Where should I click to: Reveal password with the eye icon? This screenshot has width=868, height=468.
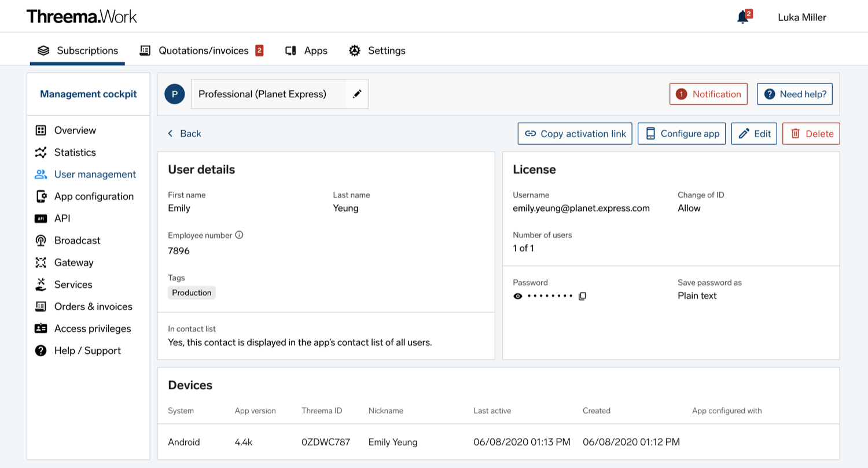pos(517,296)
